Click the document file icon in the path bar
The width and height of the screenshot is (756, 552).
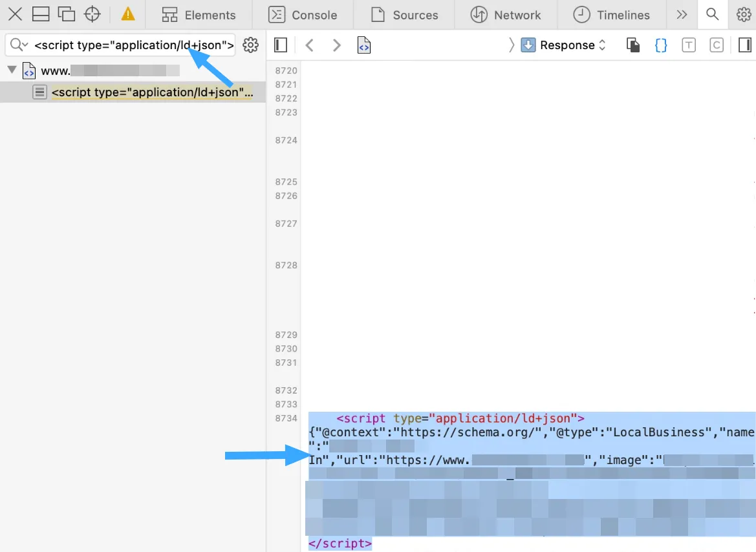coord(364,45)
